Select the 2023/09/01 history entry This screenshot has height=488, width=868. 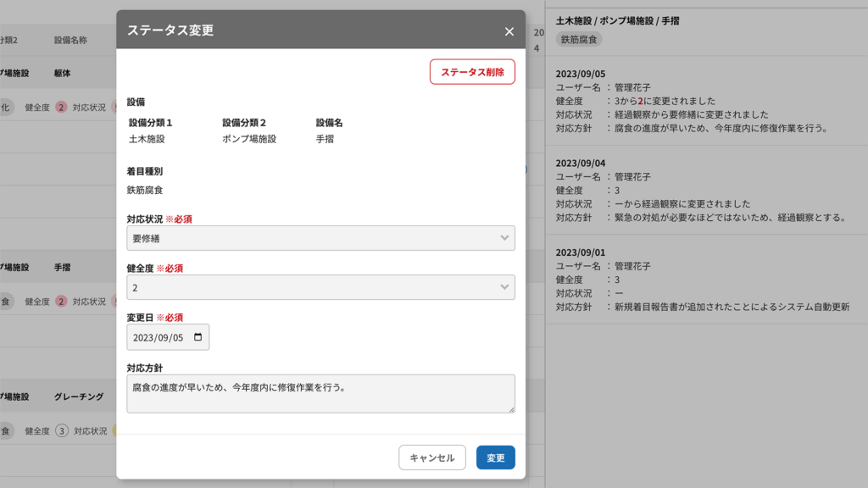(x=706, y=280)
